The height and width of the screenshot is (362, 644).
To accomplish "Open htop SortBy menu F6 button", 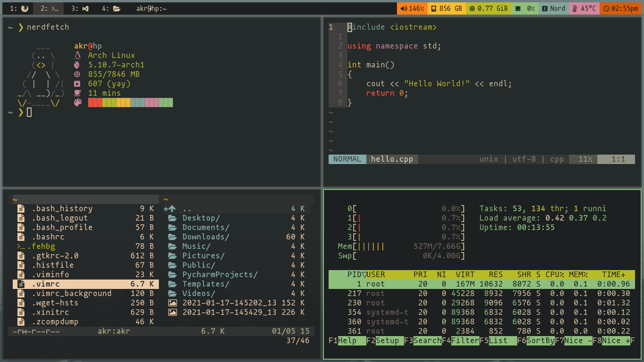I will (x=536, y=340).
